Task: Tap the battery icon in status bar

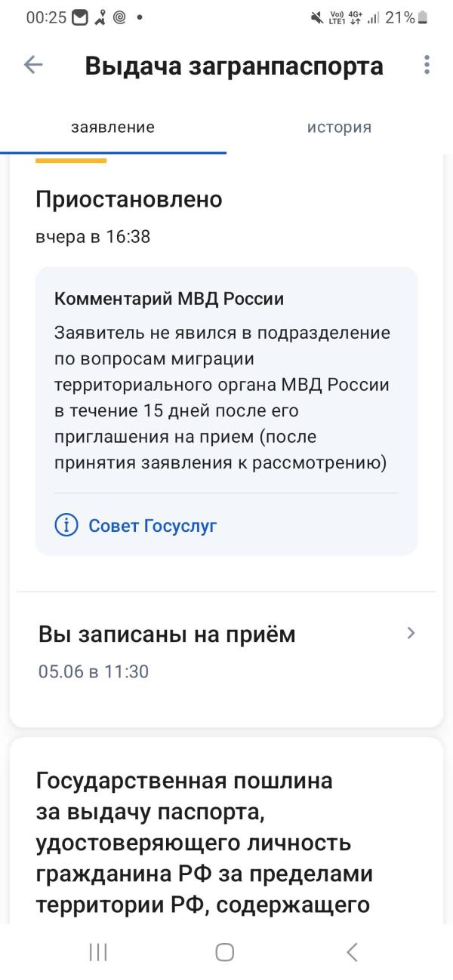Action: pyautogui.click(x=422, y=17)
